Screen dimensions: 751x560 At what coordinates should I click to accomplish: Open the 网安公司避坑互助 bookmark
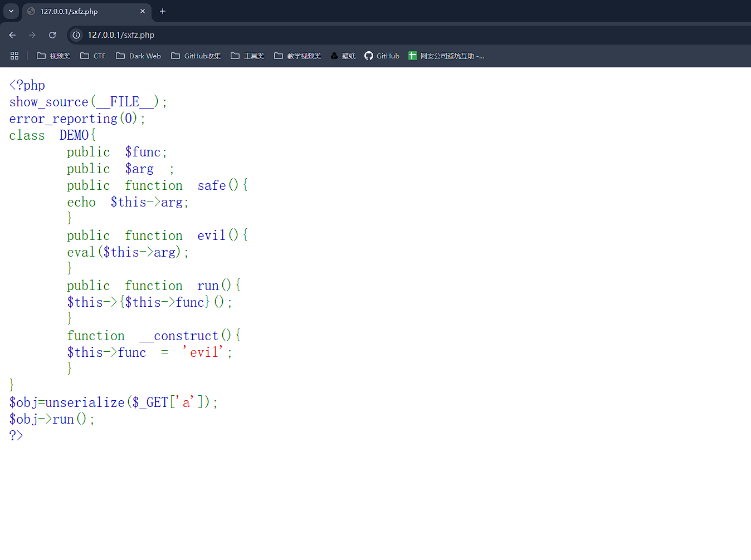click(x=447, y=56)
